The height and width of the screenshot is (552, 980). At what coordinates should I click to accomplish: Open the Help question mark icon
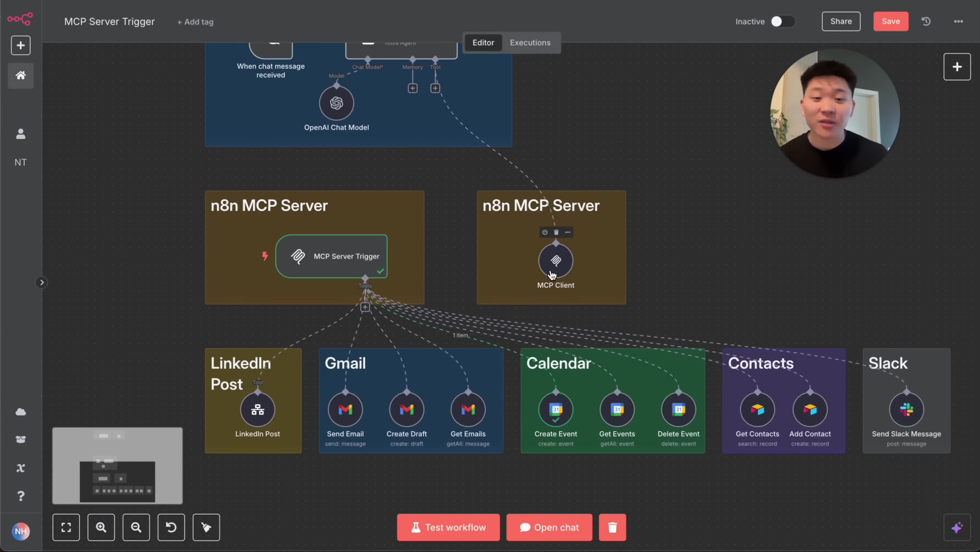(x=21, y=496)
